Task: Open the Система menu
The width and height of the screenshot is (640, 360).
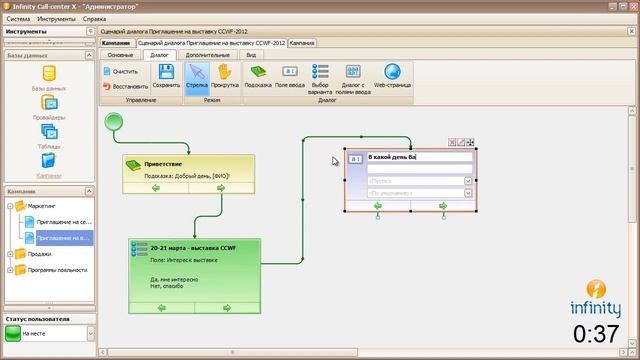Action: click(x=18, y=19)
